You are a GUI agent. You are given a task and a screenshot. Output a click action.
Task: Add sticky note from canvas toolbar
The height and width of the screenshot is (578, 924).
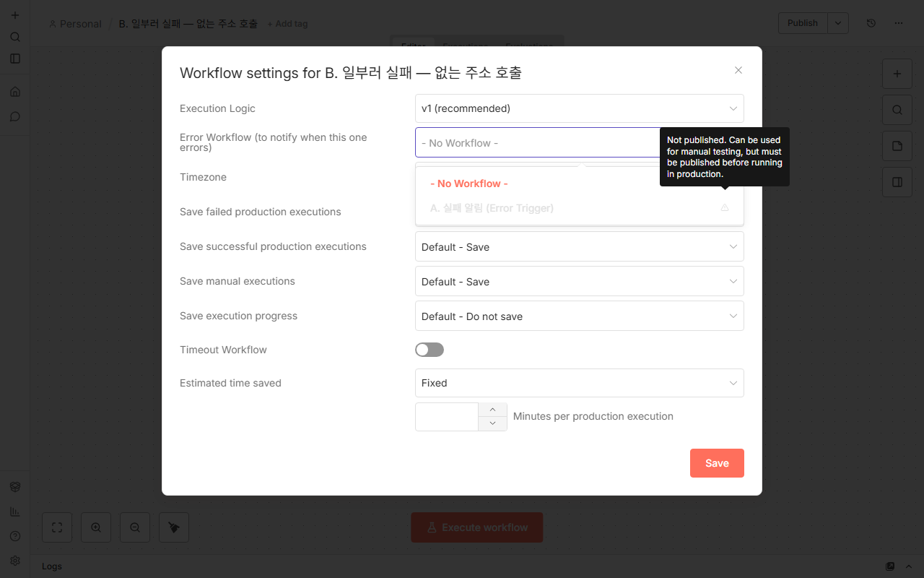[897, 146]
